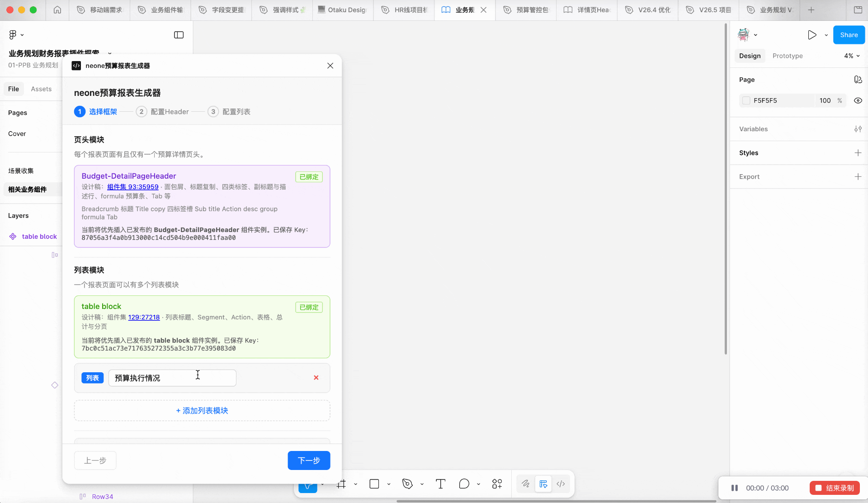Viewport: 868px width, 503px height.
Task: Go to step 3 配置列表
Action: 229,111
